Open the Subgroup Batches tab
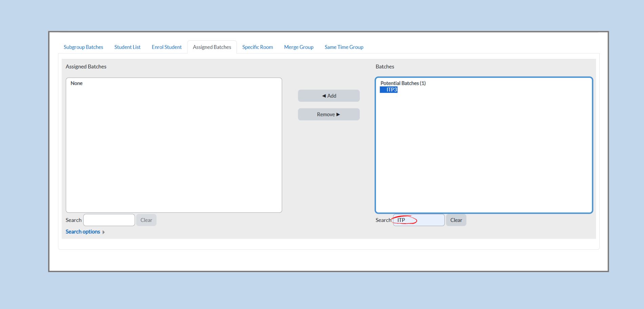Screen dimensions: 644x309 pos(83,47)
